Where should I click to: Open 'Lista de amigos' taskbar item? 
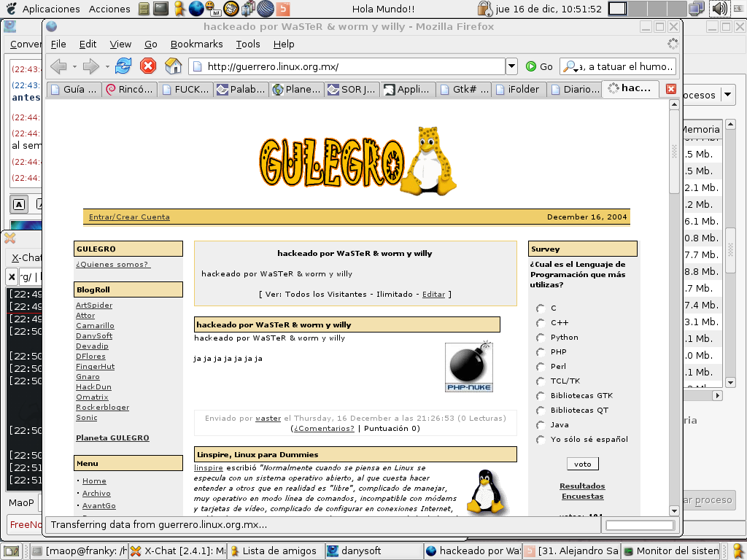pos(276,551)
